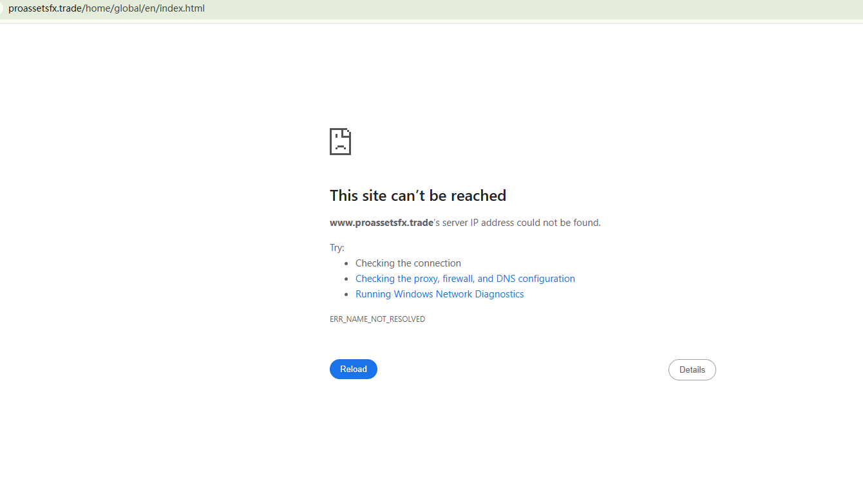Select the ERR_NAME_NOT_RESOLVED error code text
Screen dimensions: 863x504
[377, 319]
